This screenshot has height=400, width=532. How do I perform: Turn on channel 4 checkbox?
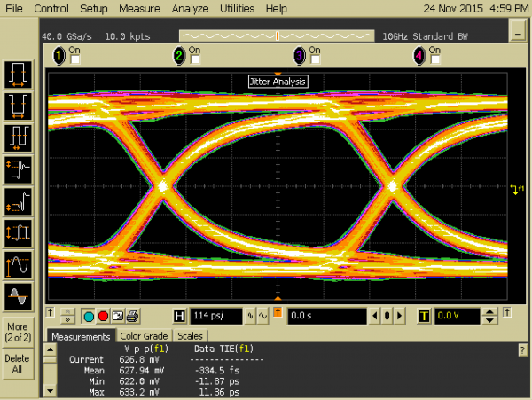[434, 59]
